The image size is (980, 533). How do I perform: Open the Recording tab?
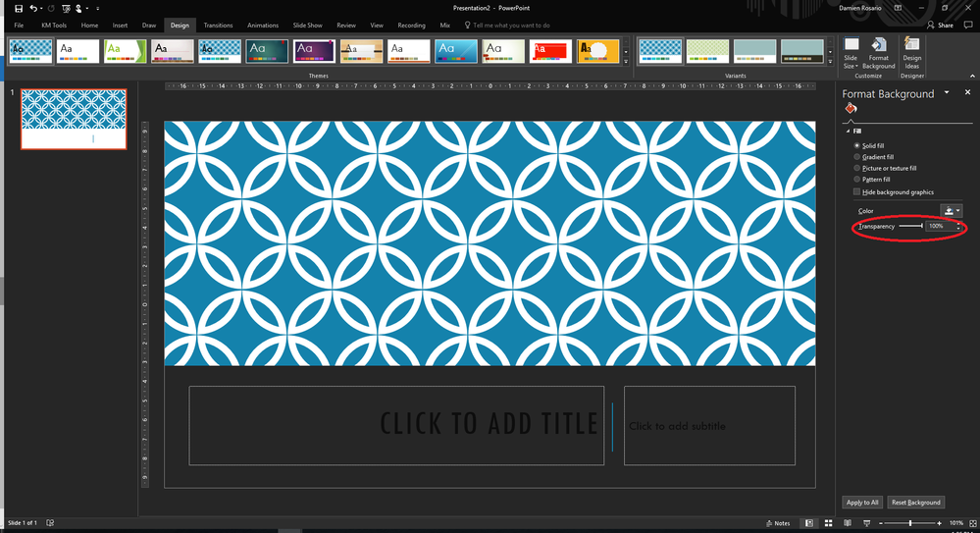point(411,25)
